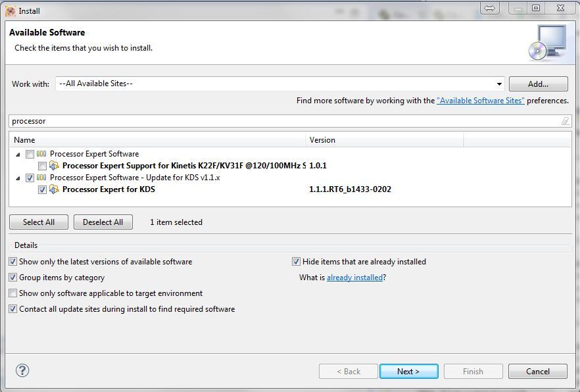Open the already installed link
Image resolution: width=580 pixels, height=392 pixels.
(x=354, y=278)
